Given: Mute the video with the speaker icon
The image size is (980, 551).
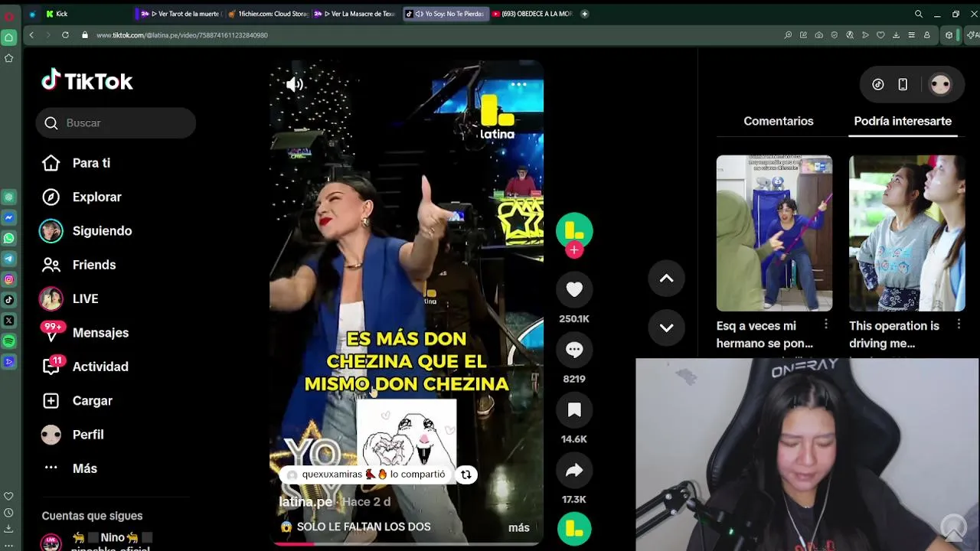Looking at the screenshot, I should pyautogui.click(x=295, y=84).
